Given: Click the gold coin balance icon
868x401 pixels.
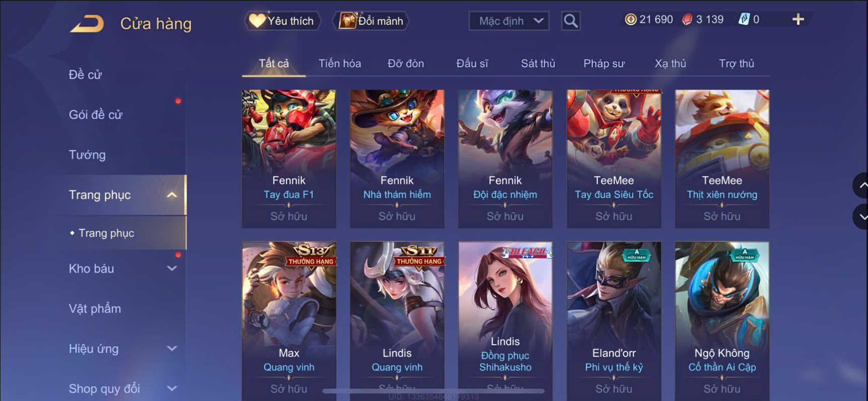Looking at the screenshot, I should click(630, 20).
